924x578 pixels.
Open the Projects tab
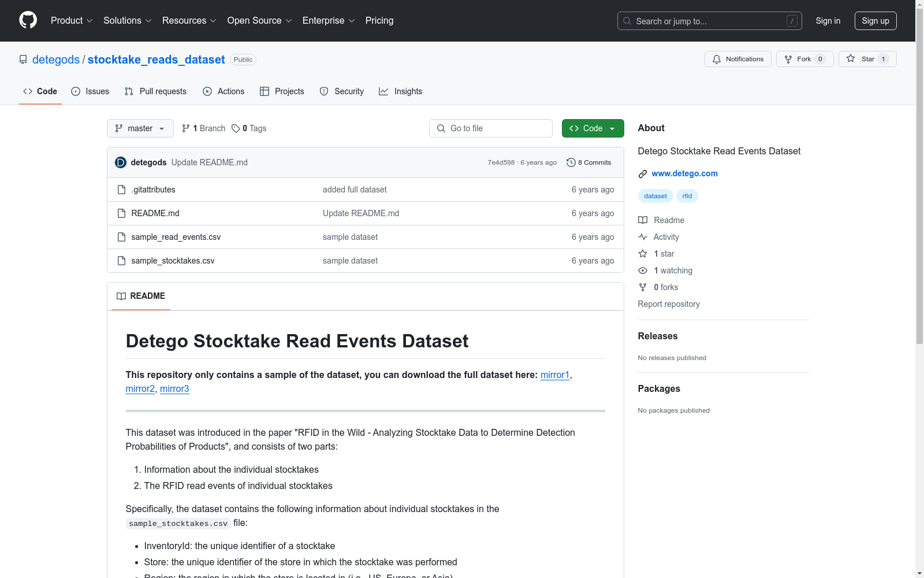click(282, 91)
